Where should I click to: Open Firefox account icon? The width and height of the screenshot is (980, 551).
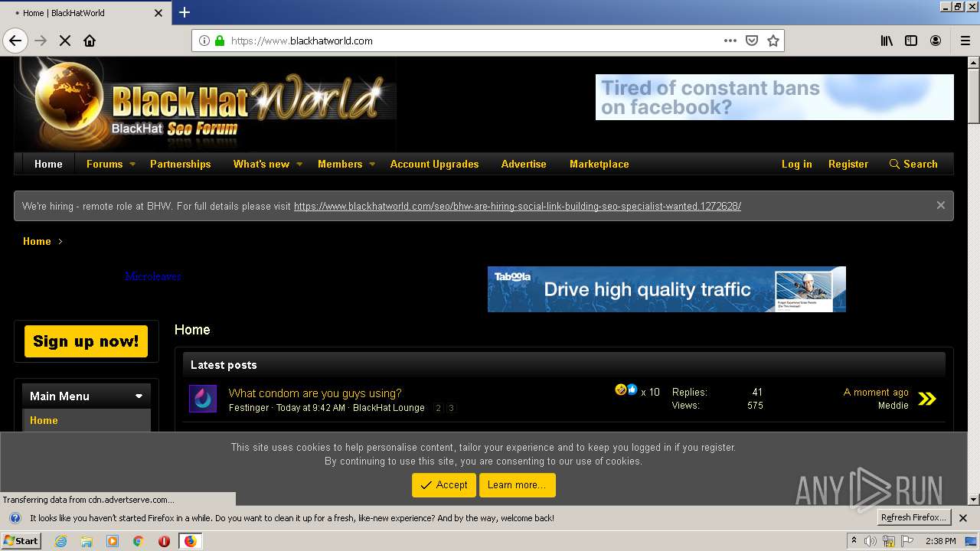point(936,41)
